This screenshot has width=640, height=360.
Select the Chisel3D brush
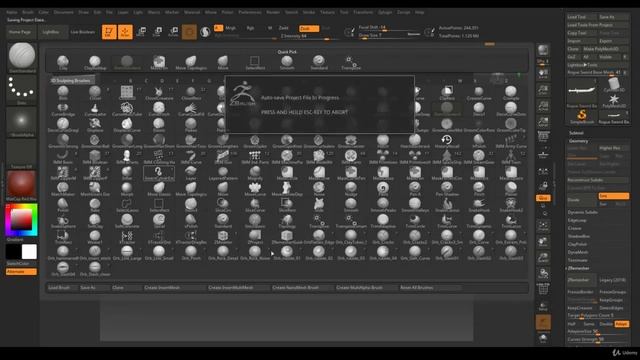pyautogui.click(x=127, y=93)
